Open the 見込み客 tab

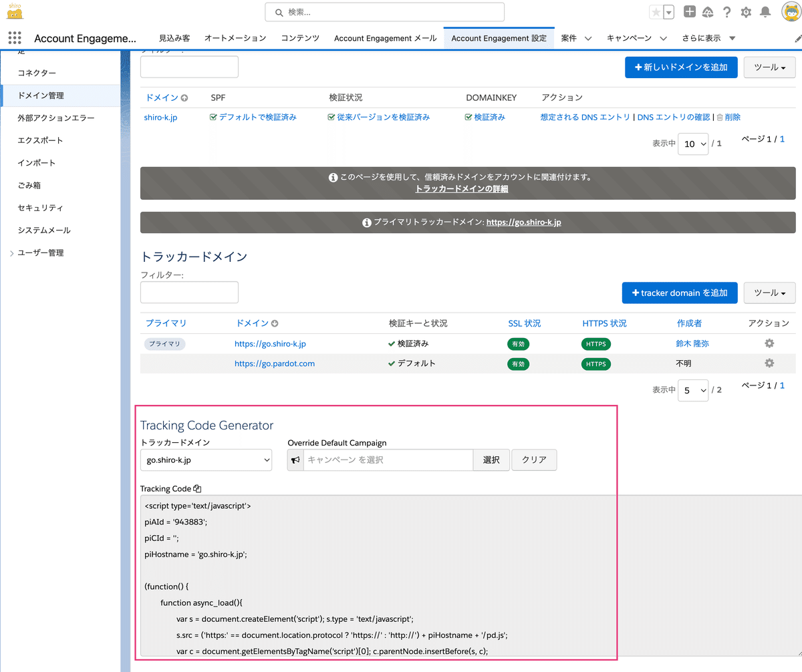pyautogui.click(x=174, y=38)
